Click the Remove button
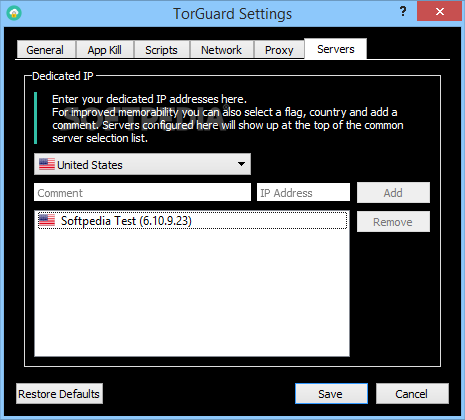The height and width of the screenshot is (420, 465). [393, 222]
